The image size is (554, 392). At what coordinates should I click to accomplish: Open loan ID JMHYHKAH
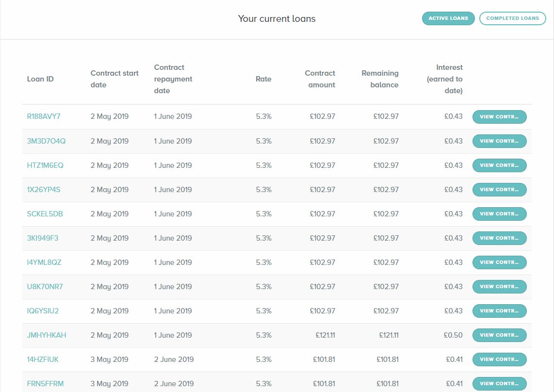(47, 335)
